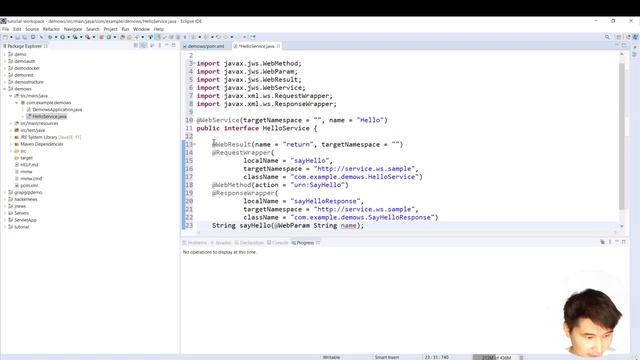Collapse the src/main/java folder
The height and width of the screenshot is (360, 640).
[x=11, y=96]
